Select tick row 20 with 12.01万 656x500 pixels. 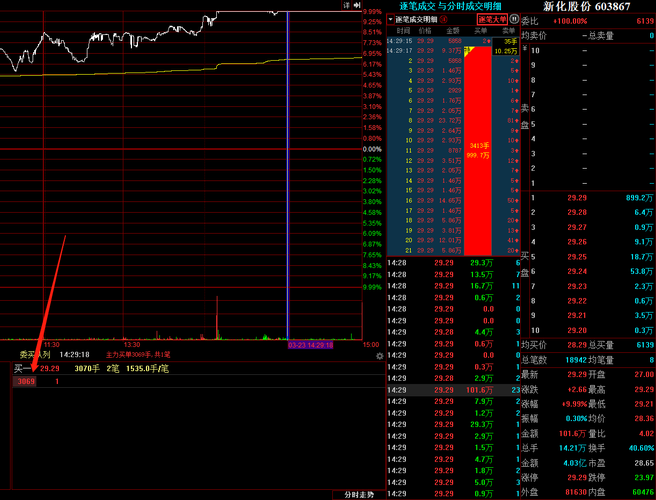(x=454, y=240)
